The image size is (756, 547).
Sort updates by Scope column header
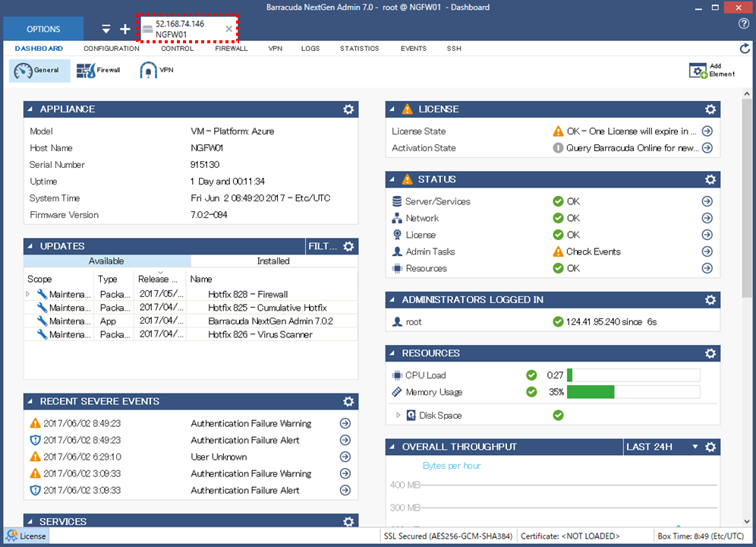58,279
